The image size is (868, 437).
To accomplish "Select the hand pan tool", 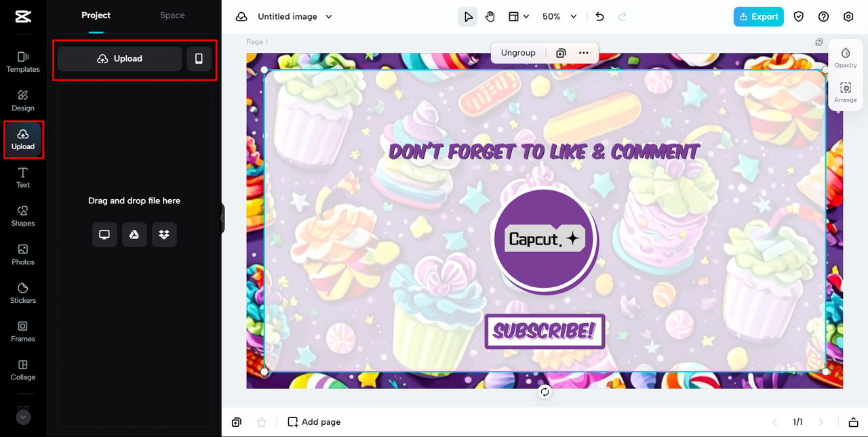I will (490, 17).
